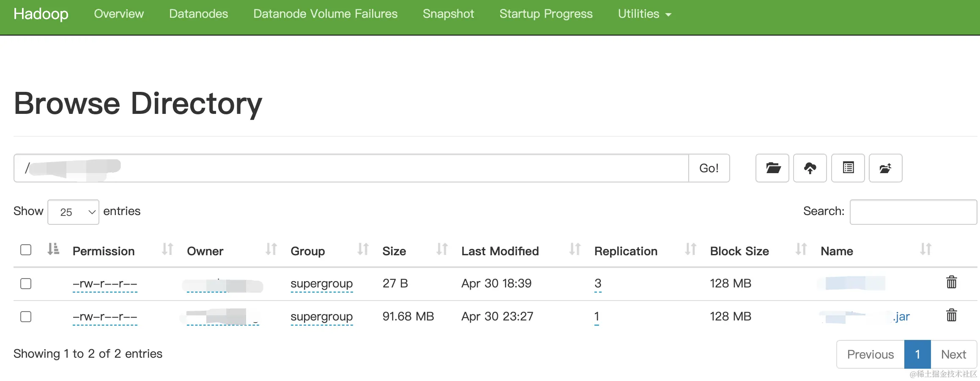Image resolution: width=980 pixels, height=381 pixels.
Task: Go to Startup Progress page
Action: click(x=546, y=14)
